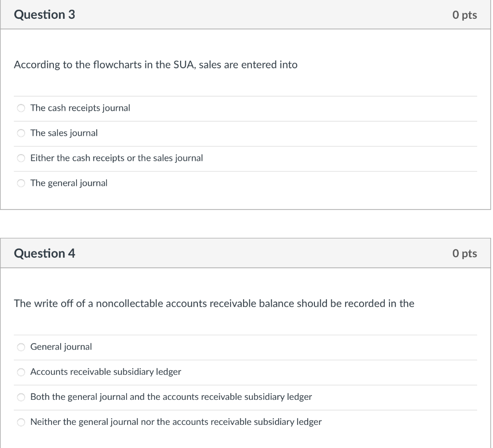The height and width of the screenshot is (448, 493).
Task: Click the 'The general journal' answer label
Action: click(69, 183)
